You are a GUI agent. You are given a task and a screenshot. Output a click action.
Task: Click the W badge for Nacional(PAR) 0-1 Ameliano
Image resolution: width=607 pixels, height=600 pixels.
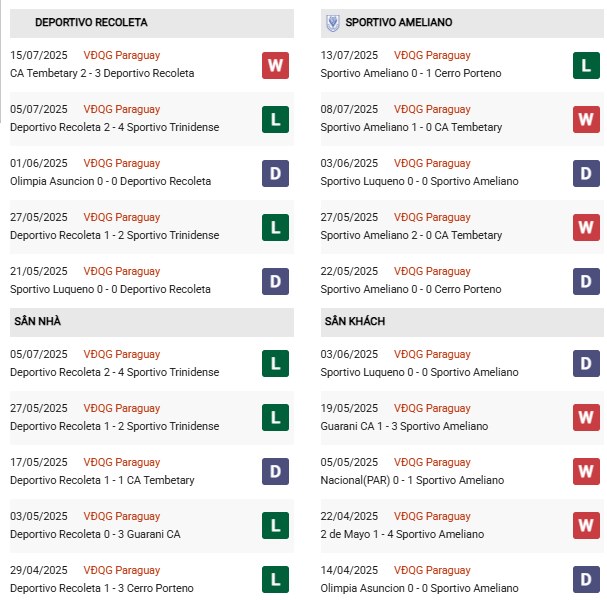(x=586, y=471)
